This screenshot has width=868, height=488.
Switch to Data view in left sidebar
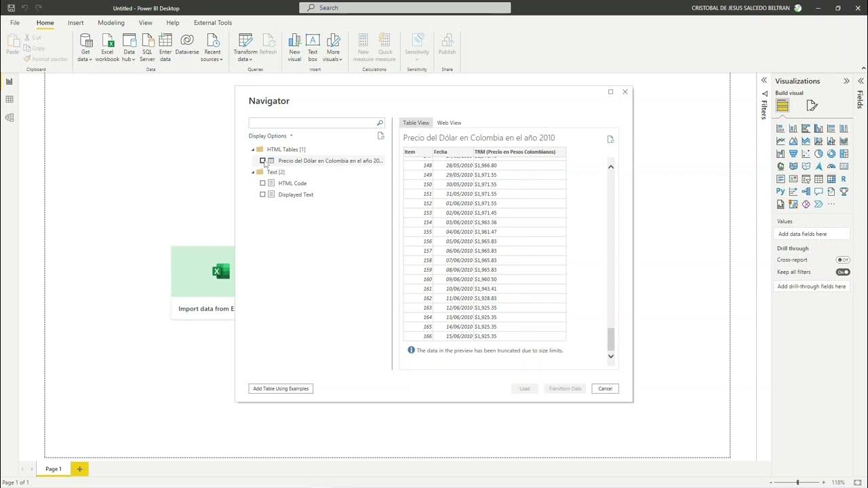[x=9, y=100]
